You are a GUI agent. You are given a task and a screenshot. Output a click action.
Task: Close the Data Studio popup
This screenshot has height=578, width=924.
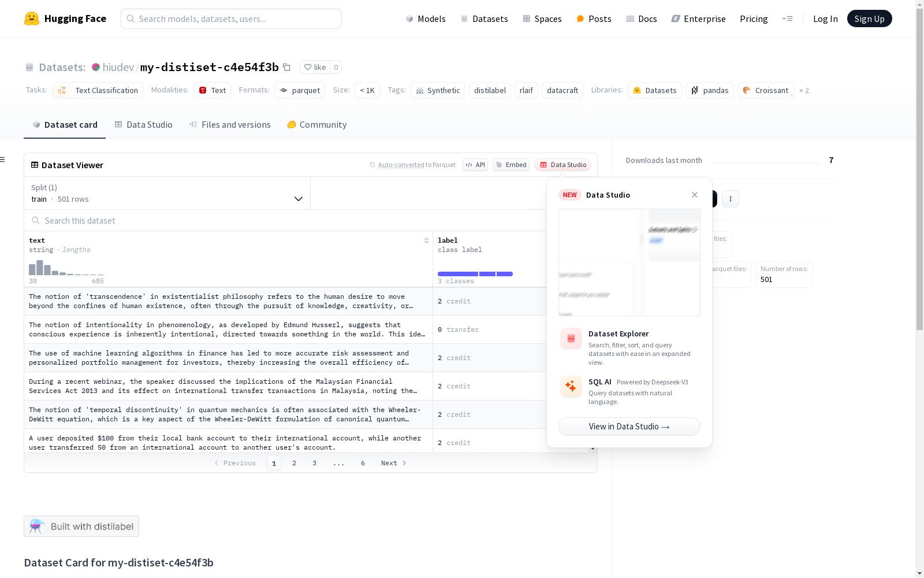pyautogui.click(x=695, y=195)
